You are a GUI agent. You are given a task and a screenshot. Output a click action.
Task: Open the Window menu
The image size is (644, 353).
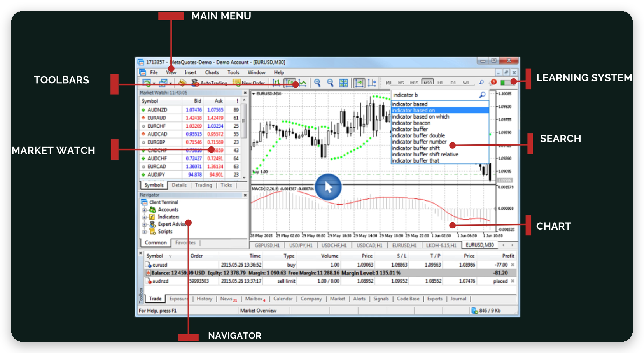click(256, 72)
